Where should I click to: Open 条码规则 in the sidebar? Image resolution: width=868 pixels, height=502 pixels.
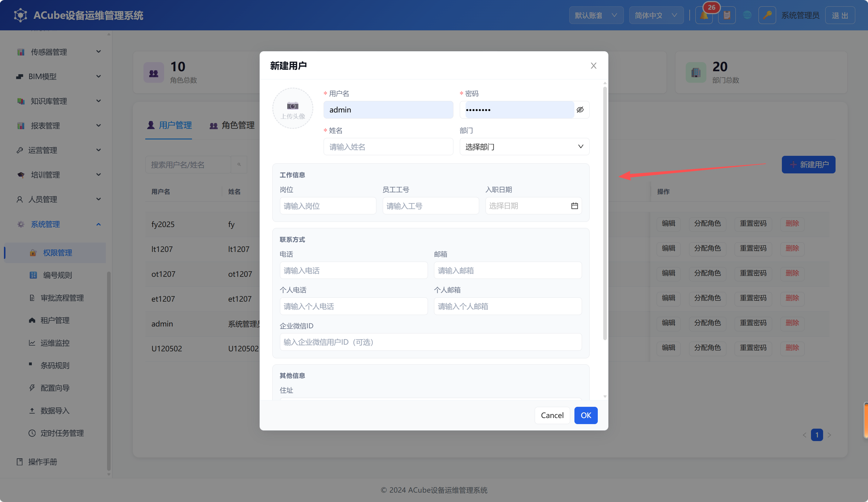(x=55, y=365)
